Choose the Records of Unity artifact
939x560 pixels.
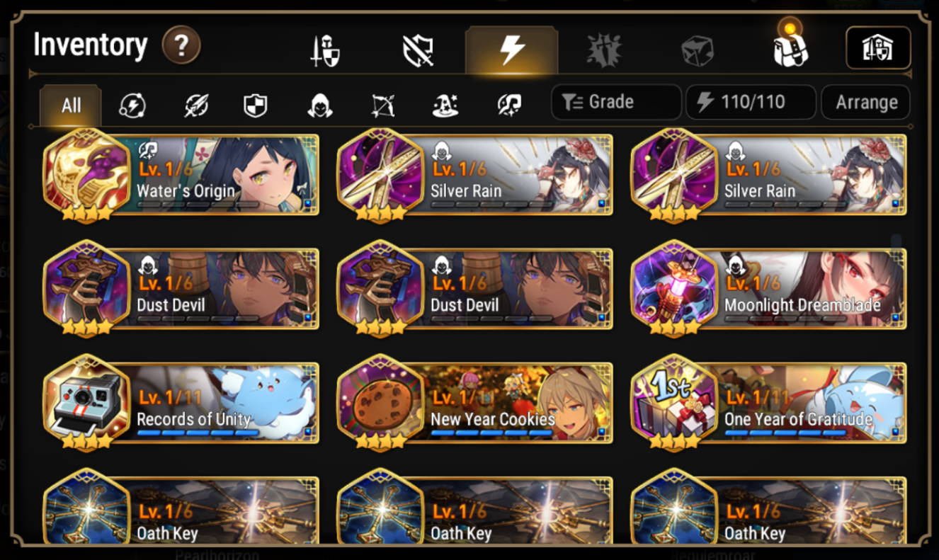coord(181,404)
